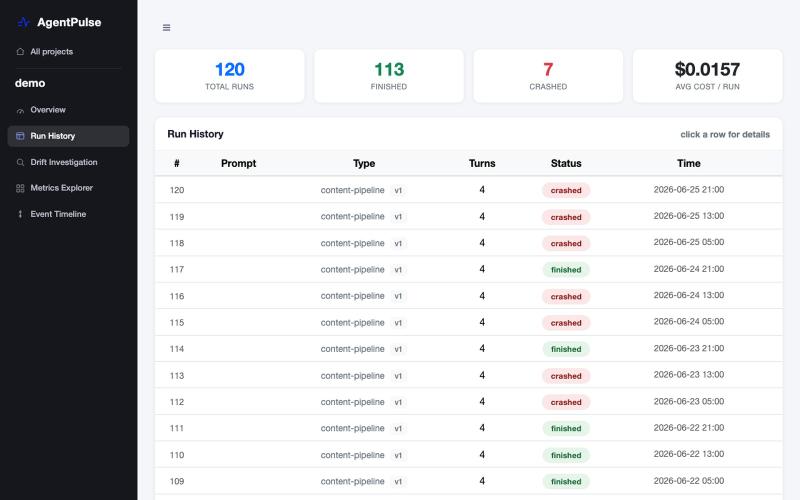This screenshot has width=800, height=500.
Task: Click the crashed badge on run 115
Action: tap(566, 323)
